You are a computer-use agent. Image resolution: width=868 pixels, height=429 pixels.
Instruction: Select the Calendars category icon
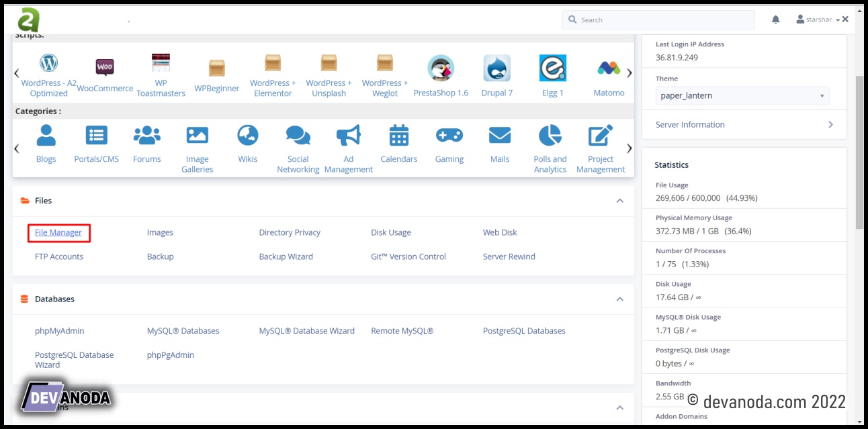point(399,136)
